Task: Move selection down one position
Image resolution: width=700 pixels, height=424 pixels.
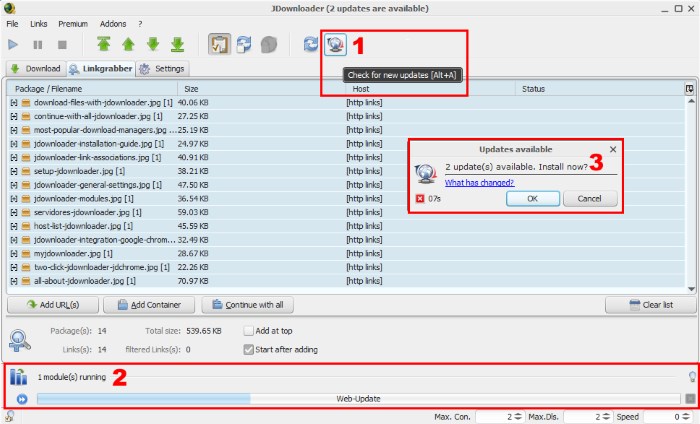Action: click(153, 44)
